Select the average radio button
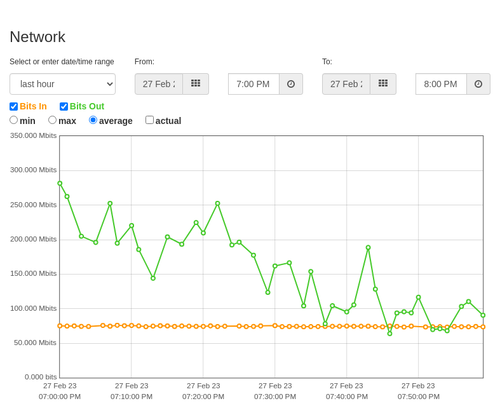Viewport: 500px width, 403px height. (x=93, y=120)
